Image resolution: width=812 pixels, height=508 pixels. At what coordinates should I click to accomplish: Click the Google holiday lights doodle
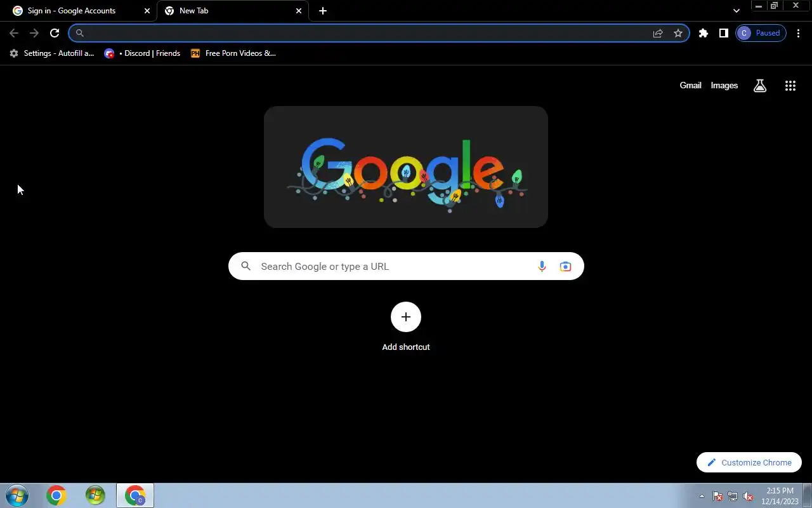pyautogui.click(x=406, y=167)
